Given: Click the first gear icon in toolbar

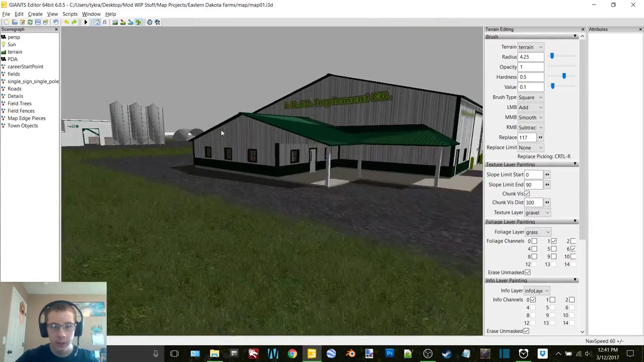Looking at the screenshot, I should coord(149,22).
